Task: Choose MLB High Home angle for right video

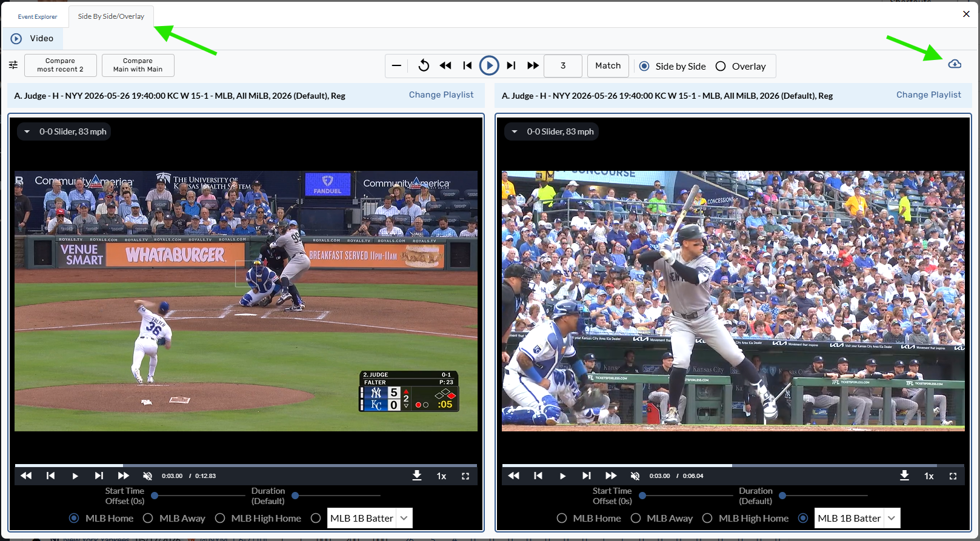Action: pyautogui.click(x=707, y=518)
